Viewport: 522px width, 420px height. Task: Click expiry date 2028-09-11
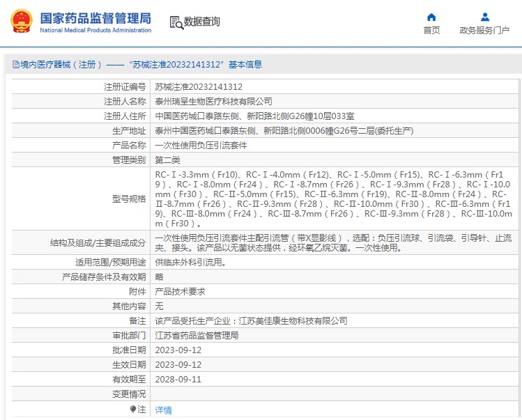click(178, 380)
